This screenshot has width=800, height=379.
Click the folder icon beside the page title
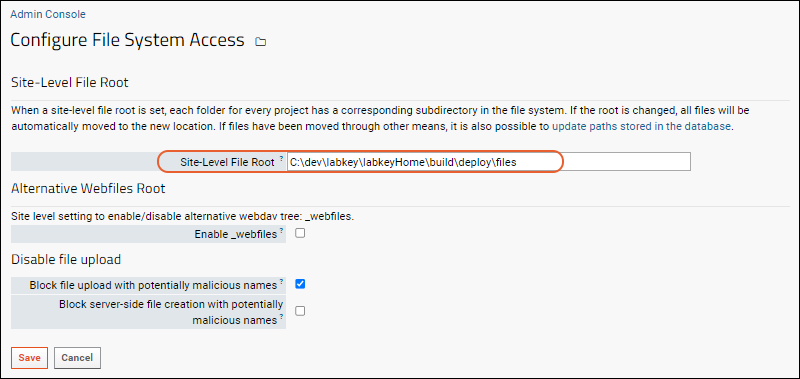coord(261,42)
